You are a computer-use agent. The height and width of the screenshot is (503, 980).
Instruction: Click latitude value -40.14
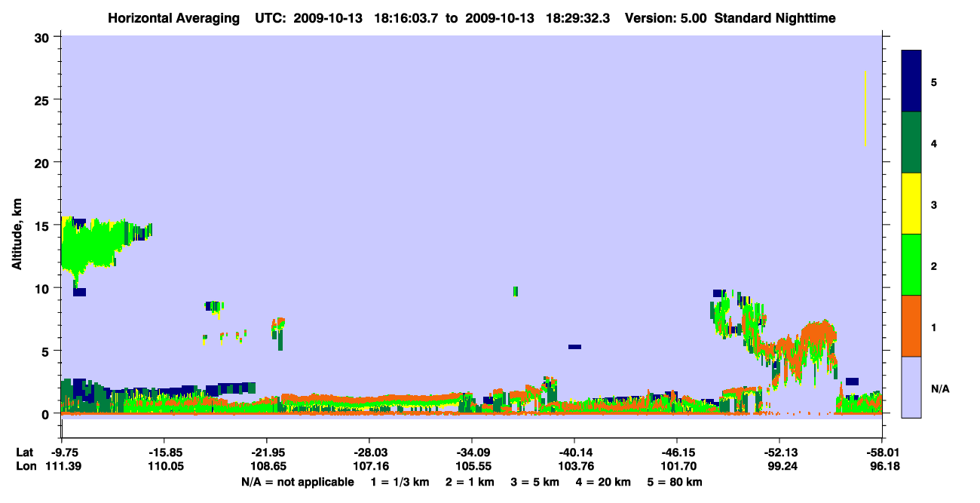[x=574, y=452]
